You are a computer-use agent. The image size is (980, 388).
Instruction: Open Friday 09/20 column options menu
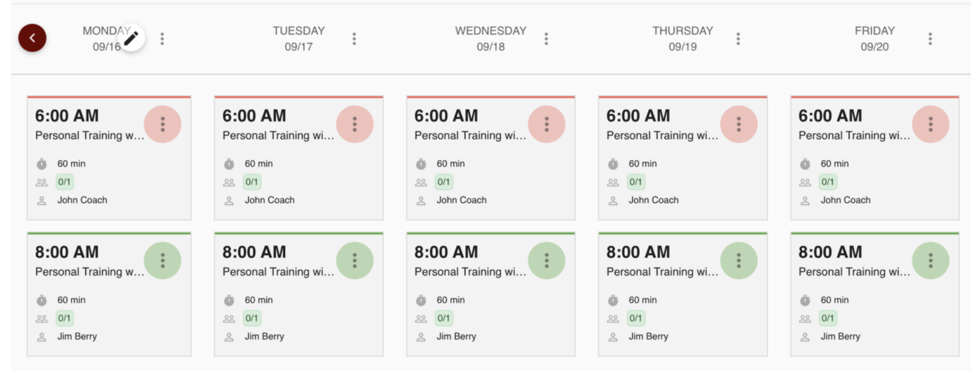(930, 39)
